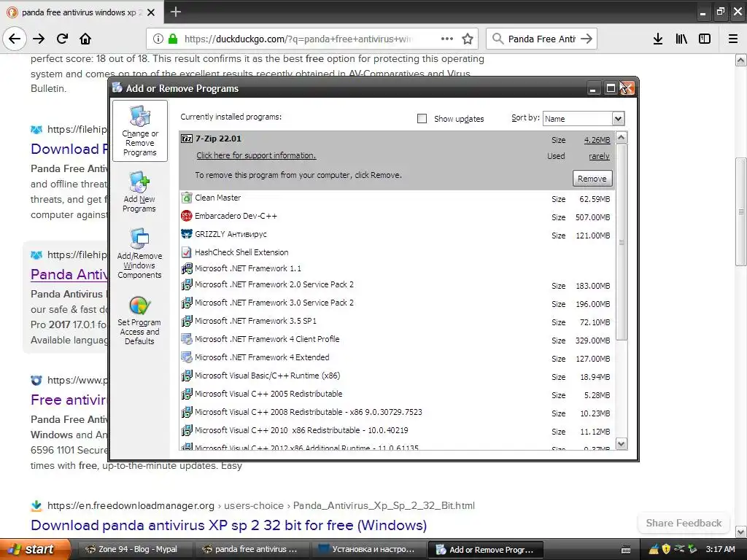Click the browser Back arrow button
The height and width of the screenshot is (560, 747).
point(15,39)
